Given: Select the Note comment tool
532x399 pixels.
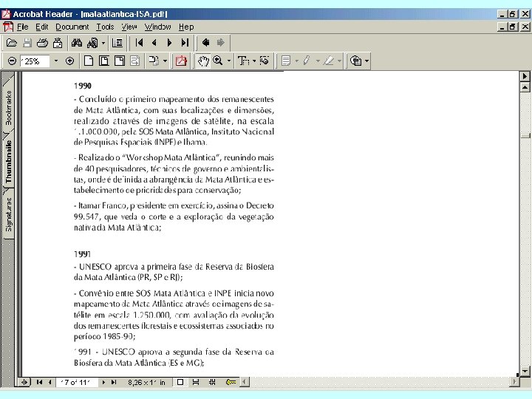Looking at the screenshot, I should click(286, 61).
